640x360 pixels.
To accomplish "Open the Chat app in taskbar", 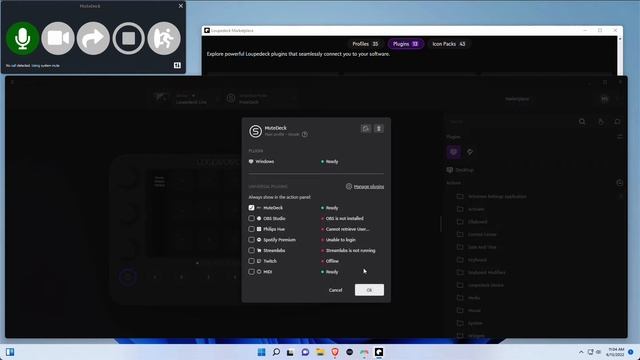I will (x=305, y=352).
